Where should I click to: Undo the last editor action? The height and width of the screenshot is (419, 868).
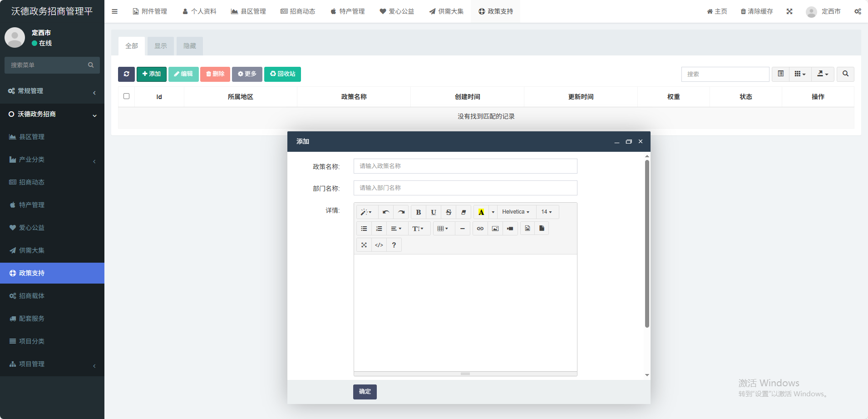[x=385, y=212]
